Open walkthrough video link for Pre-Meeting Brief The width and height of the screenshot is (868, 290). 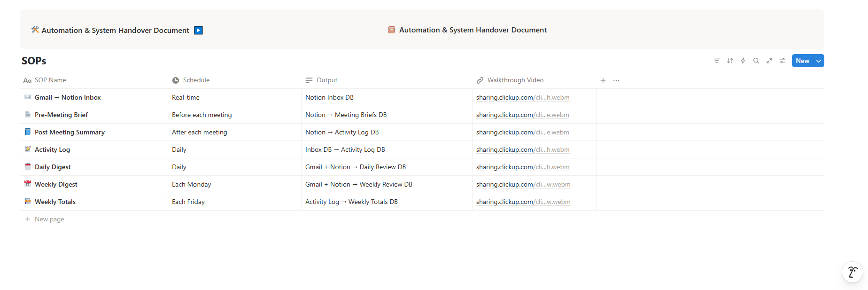pyautogui.click(x=523, y=115)
